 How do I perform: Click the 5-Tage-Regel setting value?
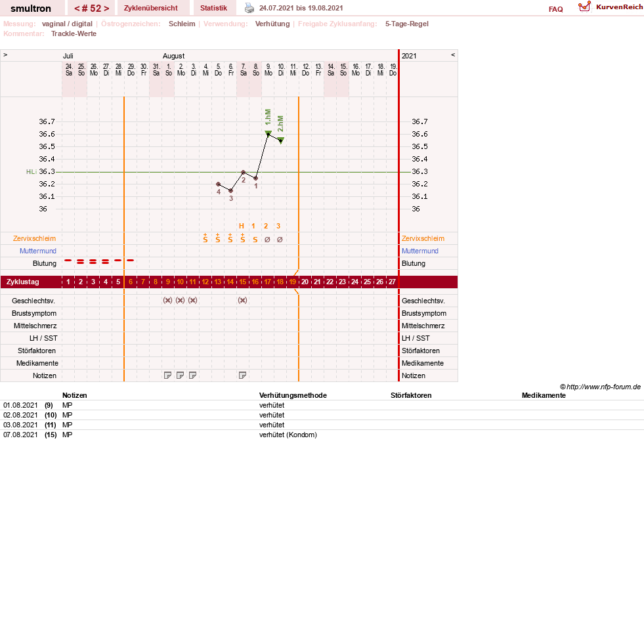(406, 24)
